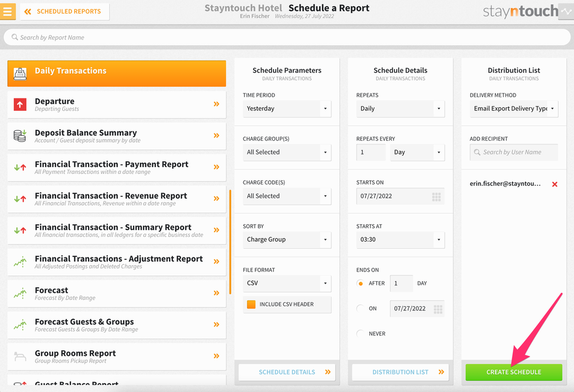Click the Schedule Details button
574x392 pixels.
[287, 372]
